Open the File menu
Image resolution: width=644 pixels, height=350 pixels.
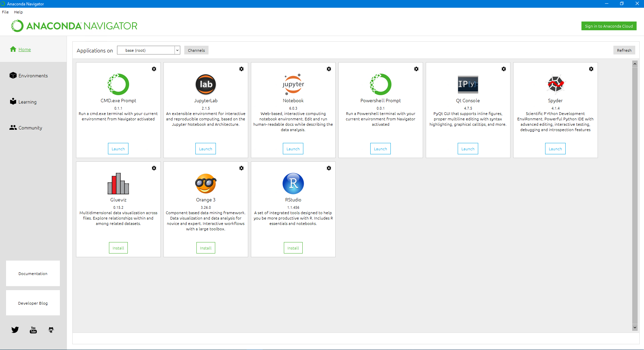tap(5, 12)
